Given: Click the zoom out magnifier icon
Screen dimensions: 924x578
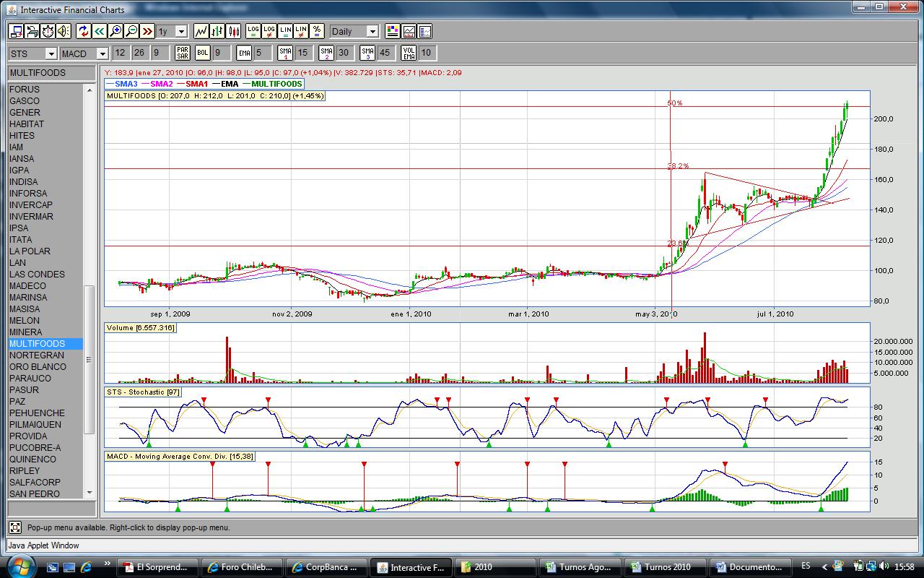Looking at the screenshot, I should (131, 31).
